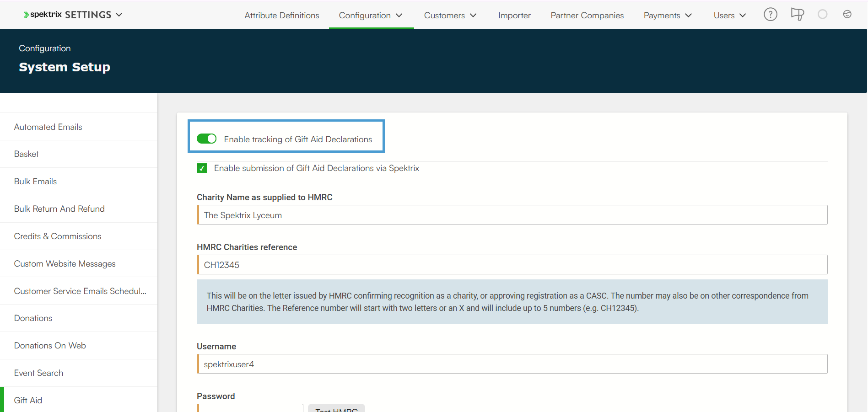Open the Importer page
Screen dimensions: 868x412
(514, 16)
